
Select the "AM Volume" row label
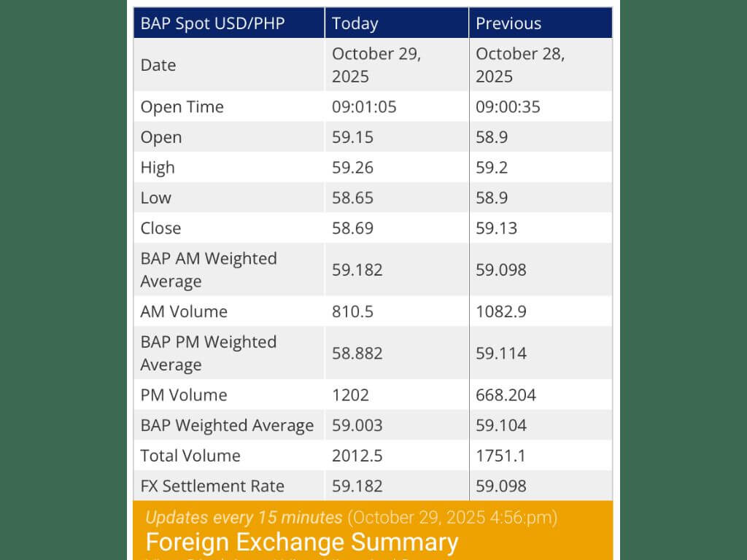pos(184,311)
